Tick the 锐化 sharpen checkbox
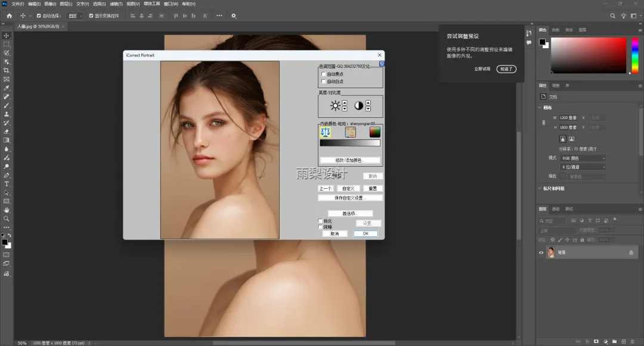Screen dimensions: 644x346 pyautogui.click(x=321, y=221)
